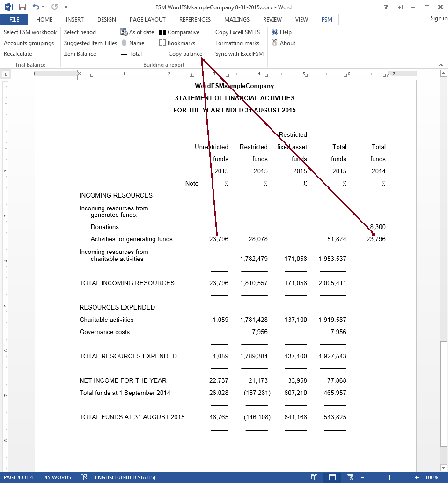The height and width of the screenshot is (483, 448).
Task: Click the Undo arrow icon
Action: [x=36, y=7]
